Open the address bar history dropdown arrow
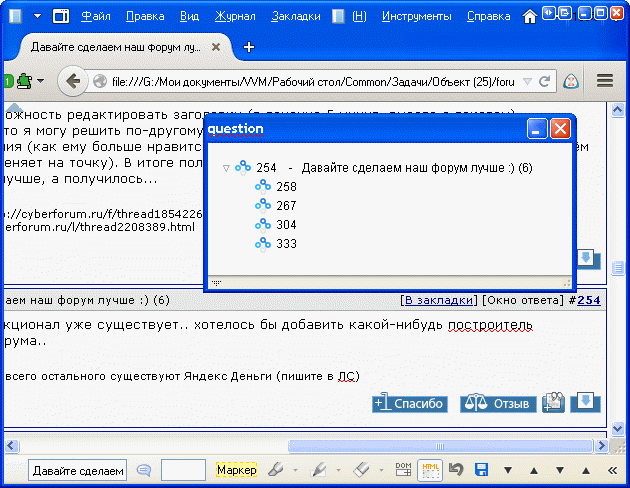Viewport: 630px width, 488px height. pos(529,82)
